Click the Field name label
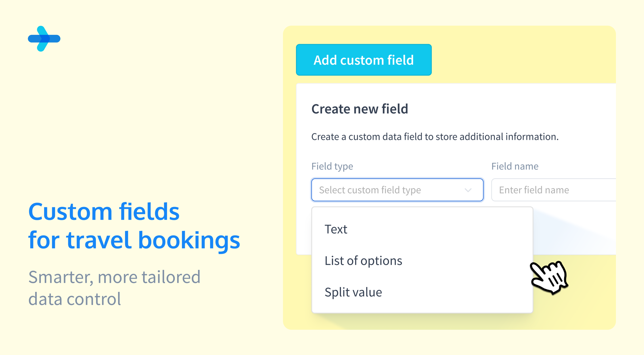The height and width of the screenshot is (355, 644). coord(515,166)
